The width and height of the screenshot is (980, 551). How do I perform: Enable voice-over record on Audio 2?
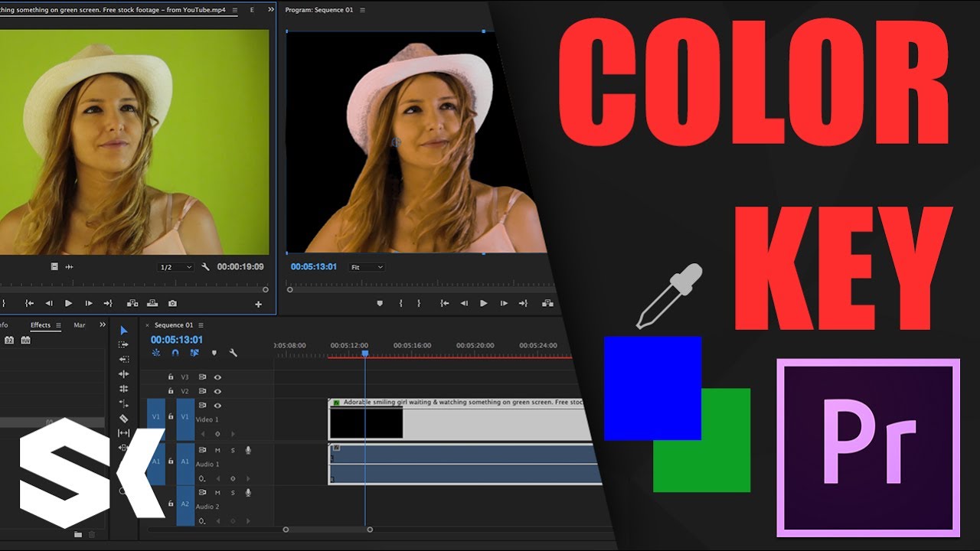point(248,493)
